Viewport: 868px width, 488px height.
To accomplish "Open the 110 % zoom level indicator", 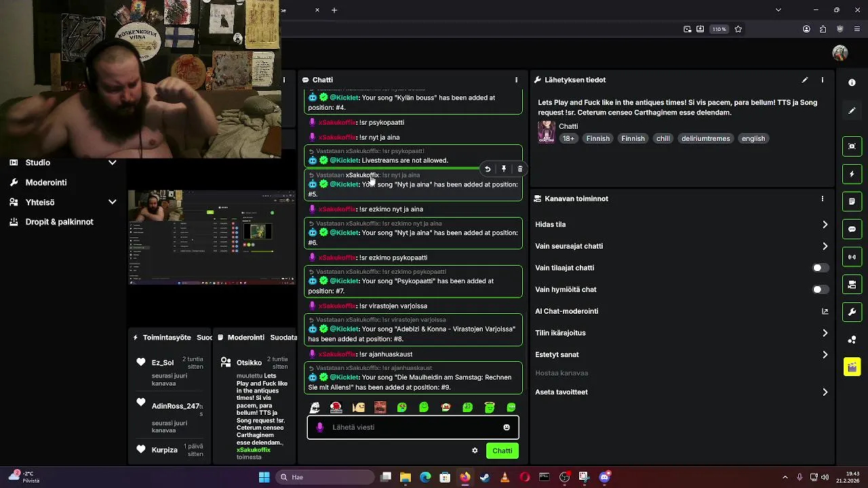I will pyautogui.click(x=719, y=29).
